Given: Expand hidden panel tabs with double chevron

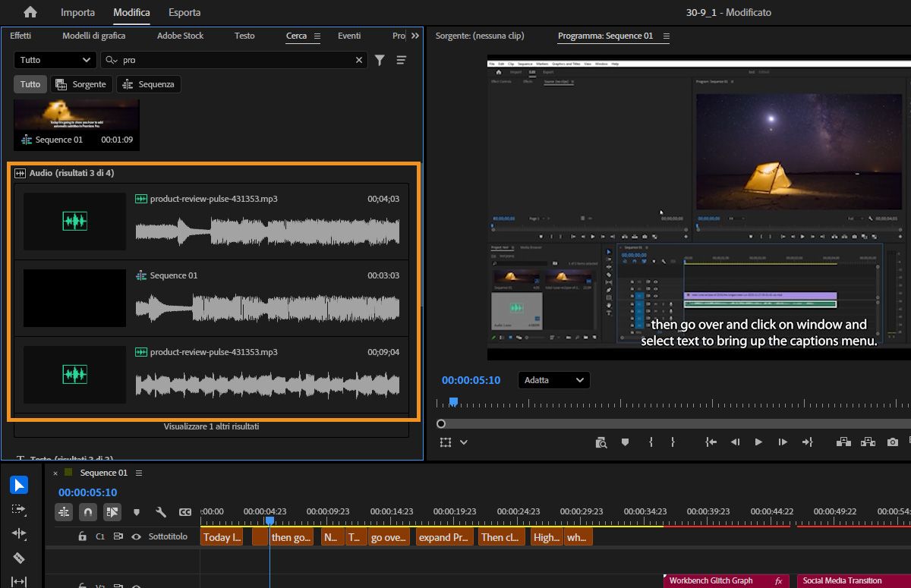Looking at the screenshot, I should pos(415,36).
